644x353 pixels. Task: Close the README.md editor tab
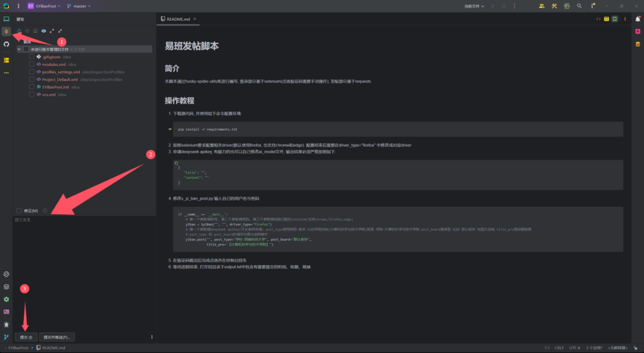[x=195, y=19]
